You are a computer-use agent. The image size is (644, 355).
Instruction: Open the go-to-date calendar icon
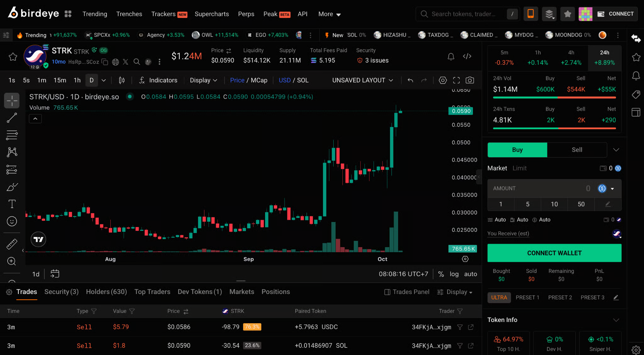[x=55, y=274]
